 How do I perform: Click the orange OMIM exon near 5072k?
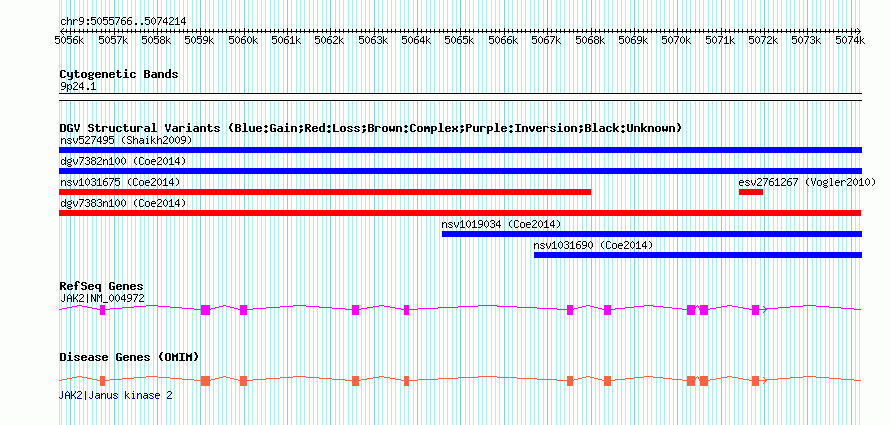pyautogui.click(x=755, y=381)
